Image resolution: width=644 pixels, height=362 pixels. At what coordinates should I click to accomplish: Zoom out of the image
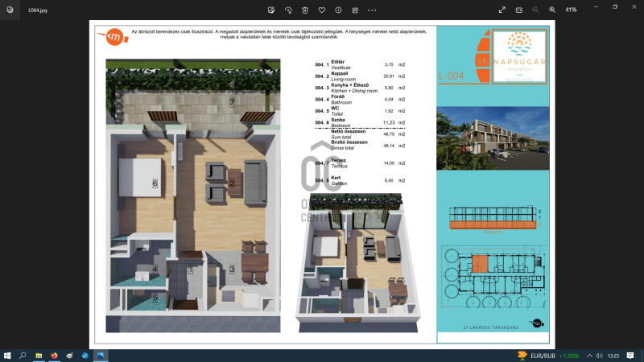[x=536, y=10]
